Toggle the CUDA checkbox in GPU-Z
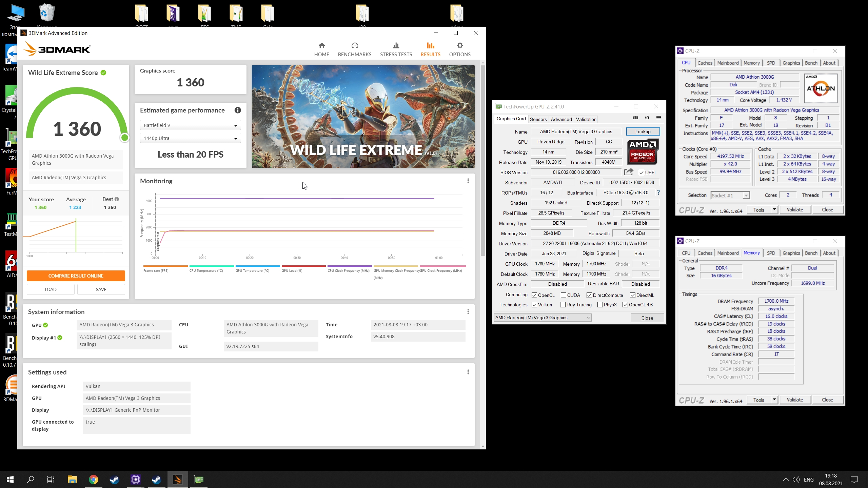 click(x=564, y=295)
